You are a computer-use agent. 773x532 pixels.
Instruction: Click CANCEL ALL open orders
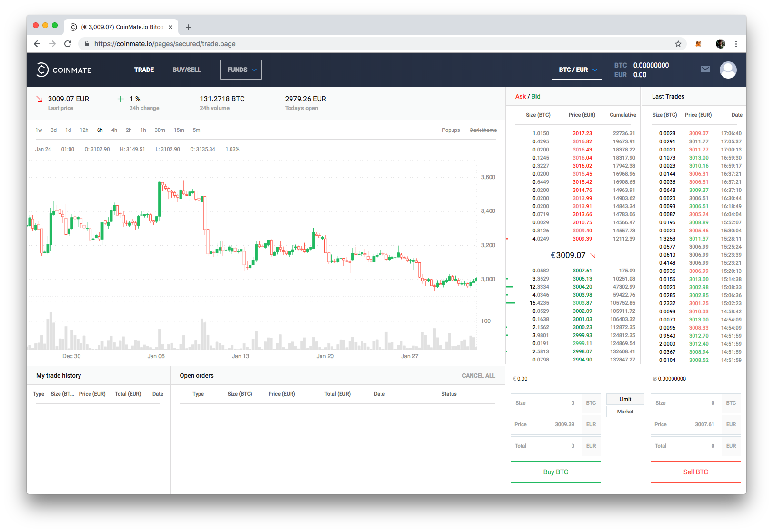[x=479, y=376]
